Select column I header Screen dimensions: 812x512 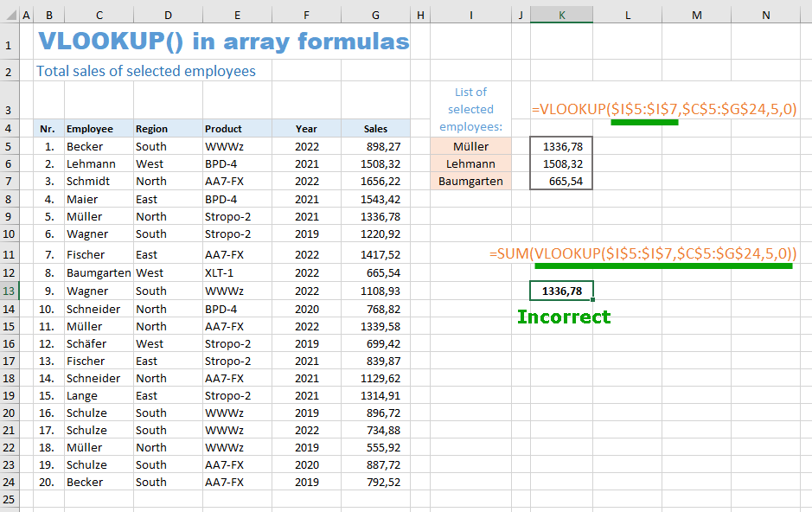pos(470,15)
